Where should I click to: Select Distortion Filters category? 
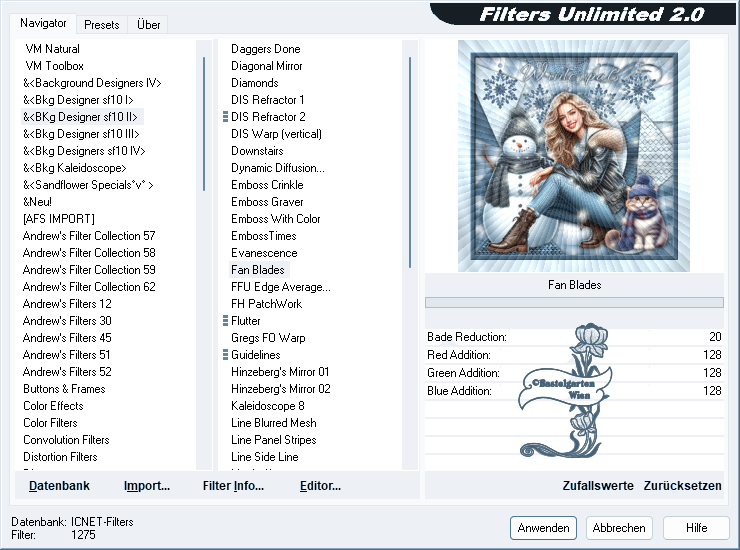60,457
